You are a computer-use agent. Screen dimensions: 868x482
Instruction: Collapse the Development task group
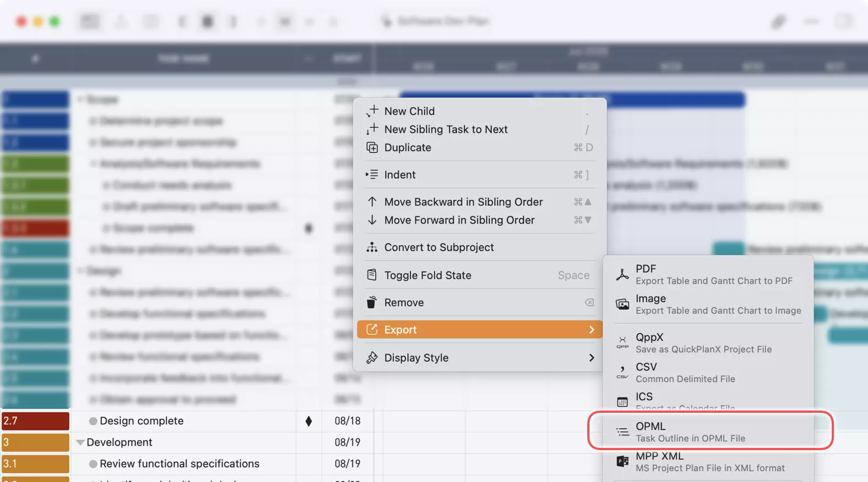click(x=80, y=442)
